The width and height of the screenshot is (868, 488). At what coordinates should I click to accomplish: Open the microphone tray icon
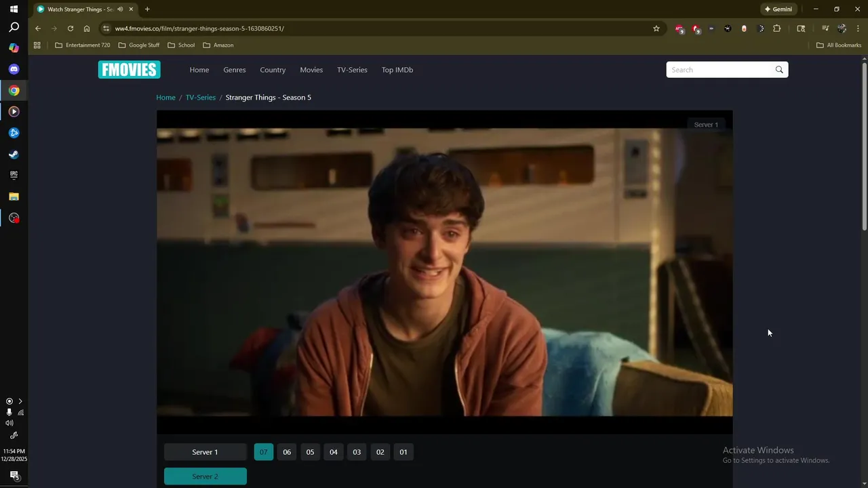point(9,412)
